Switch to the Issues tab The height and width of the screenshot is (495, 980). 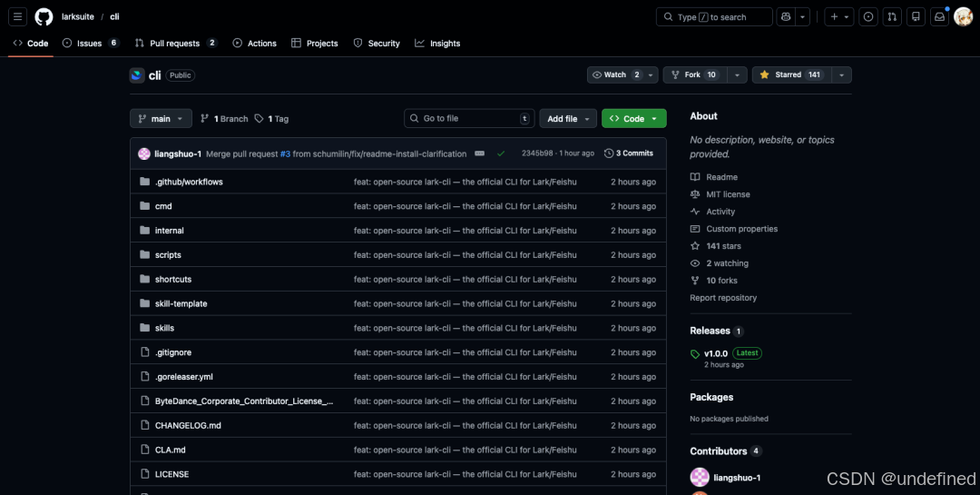[91, 44]
